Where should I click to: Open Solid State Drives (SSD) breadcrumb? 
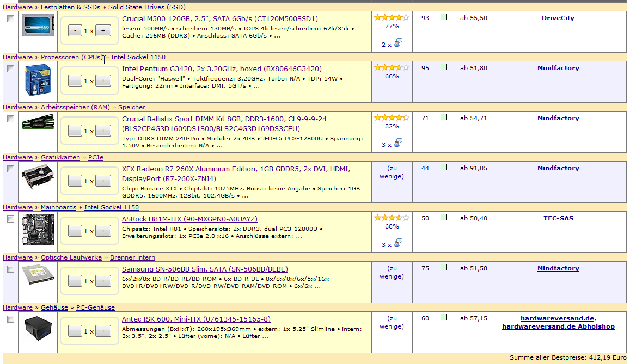pyautogui.click(x=147, y=7)
